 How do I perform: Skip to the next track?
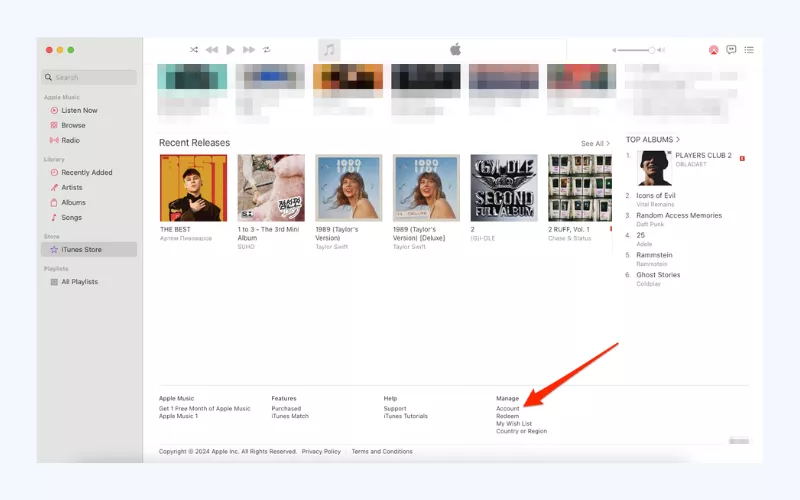point(249,49)
